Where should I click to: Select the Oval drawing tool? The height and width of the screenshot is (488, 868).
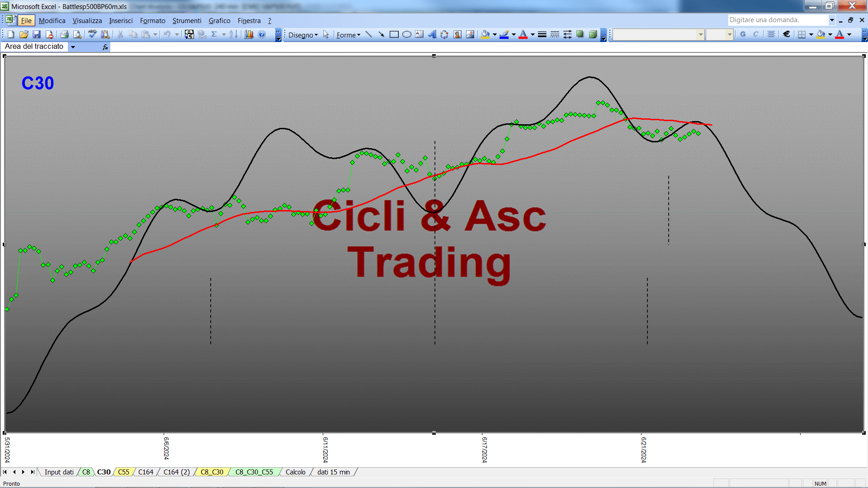pos(406,35)
